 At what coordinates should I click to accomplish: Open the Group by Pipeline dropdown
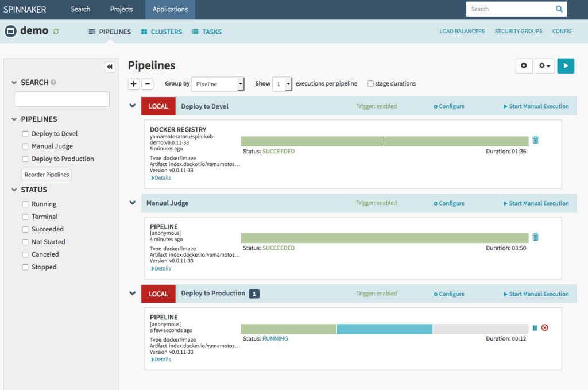click(x=218, y=84)
